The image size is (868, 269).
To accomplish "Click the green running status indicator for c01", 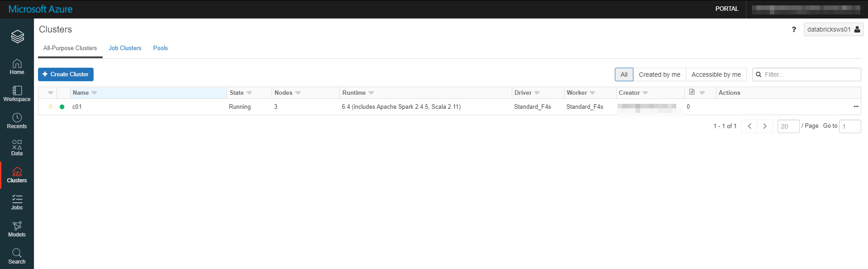I will pyautogui.click(x=62, y=107).
